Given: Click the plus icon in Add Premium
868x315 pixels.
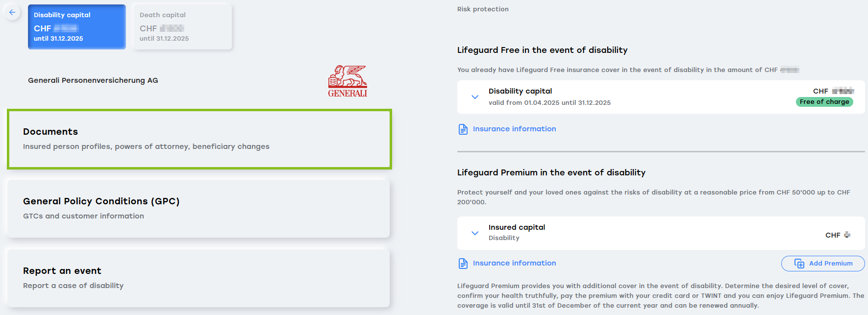Looking at the screenshot, I should point(799,264).
